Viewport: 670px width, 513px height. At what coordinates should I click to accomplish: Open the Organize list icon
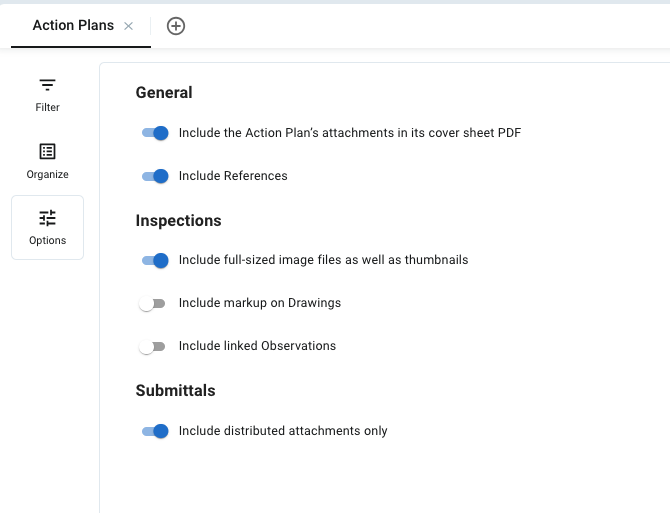click(x=47, y=152)
